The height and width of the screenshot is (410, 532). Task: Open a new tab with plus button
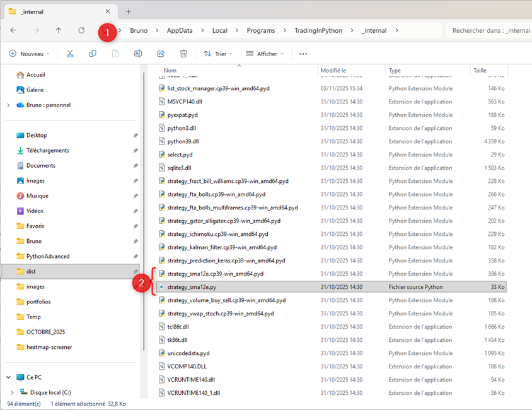pyautogui.click(x=129, y=11)
